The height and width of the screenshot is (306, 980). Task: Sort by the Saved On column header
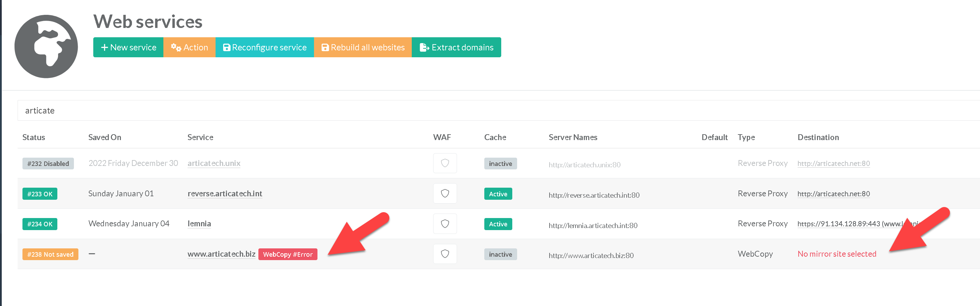105,137
